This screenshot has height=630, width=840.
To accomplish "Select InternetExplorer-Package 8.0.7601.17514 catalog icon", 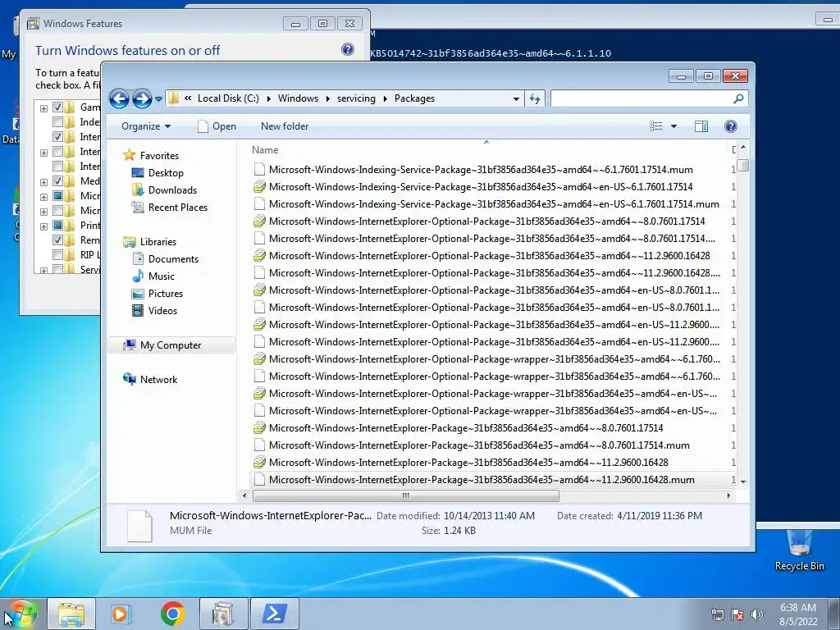I will pyautogui.click(x=259, y=428).
